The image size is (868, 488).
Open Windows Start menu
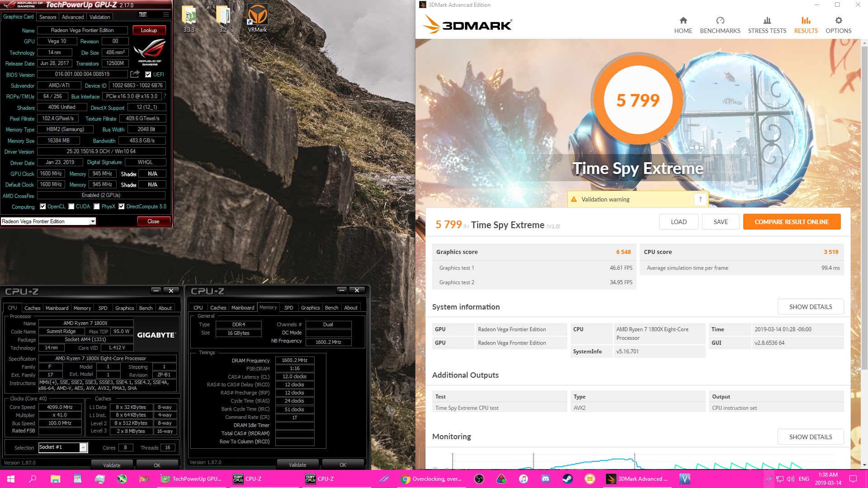point(11,479)
